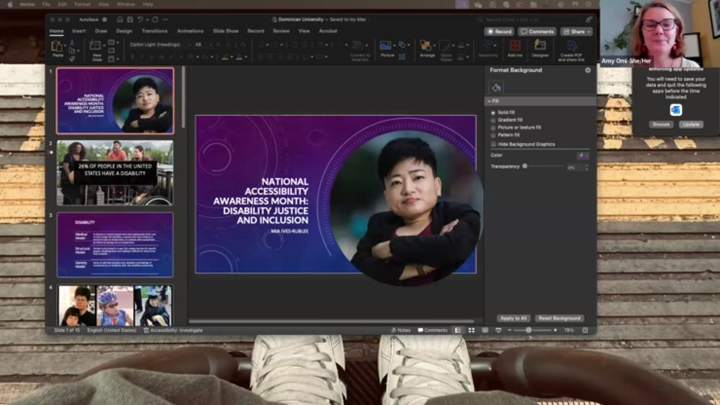This screenshot has width=720, height=405.
Task: Click the Comments button near Share
Action: click(x=537, y=32)
